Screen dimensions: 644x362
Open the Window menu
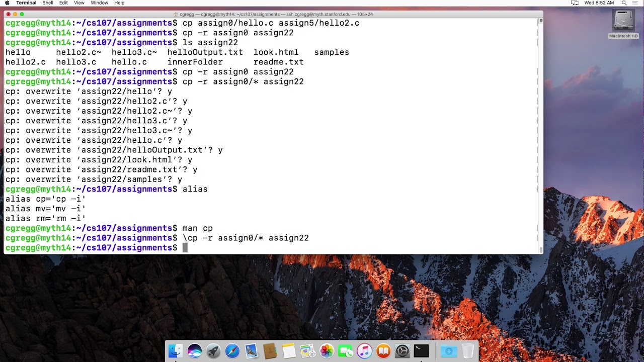(x=100, y=3)
